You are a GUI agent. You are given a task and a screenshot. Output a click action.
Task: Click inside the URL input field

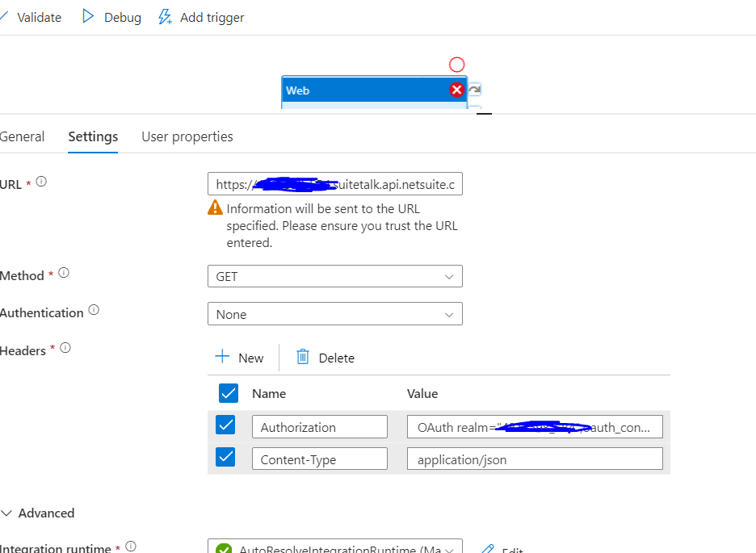(x=335, y=183)
